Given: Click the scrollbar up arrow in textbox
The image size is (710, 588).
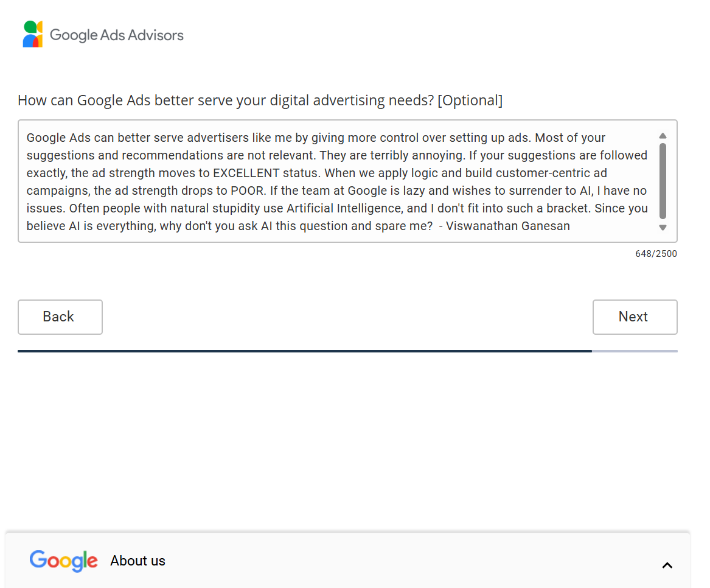Looking at the screenshot, I should [663, 135].
